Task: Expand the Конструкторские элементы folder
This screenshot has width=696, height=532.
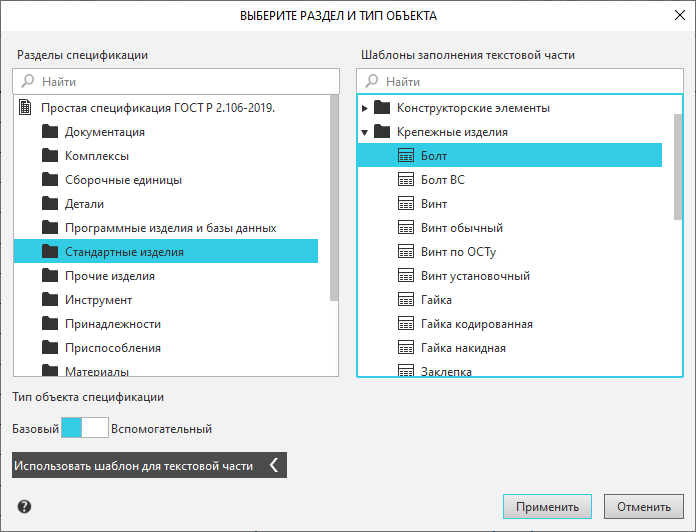Action: click(365, 108)
